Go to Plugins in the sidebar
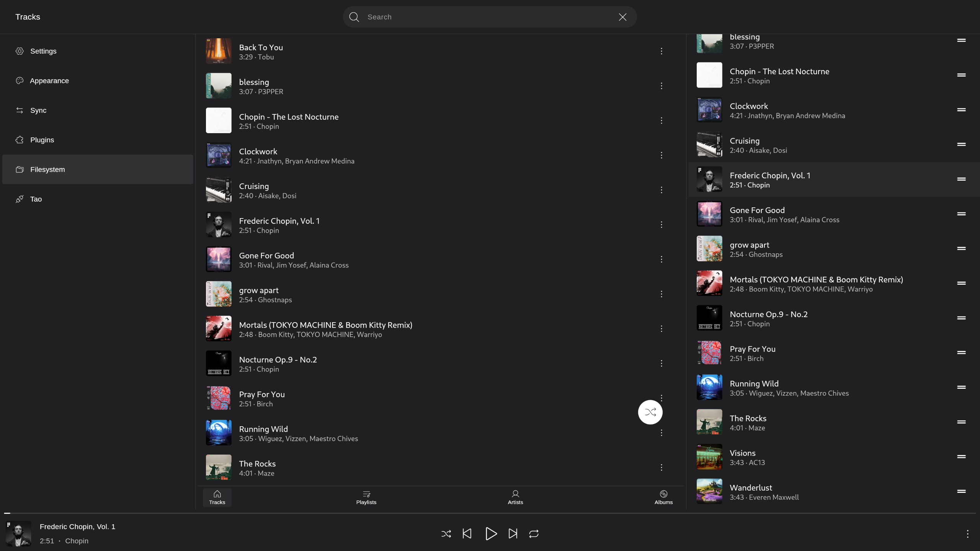This screenshot has height=551, width=980. (98, 140)
